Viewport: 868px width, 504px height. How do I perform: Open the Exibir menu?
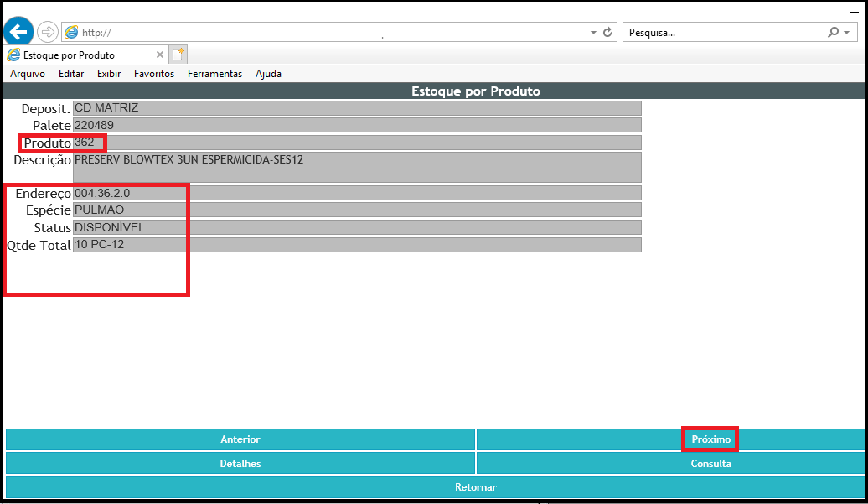(x=109, y=74)
